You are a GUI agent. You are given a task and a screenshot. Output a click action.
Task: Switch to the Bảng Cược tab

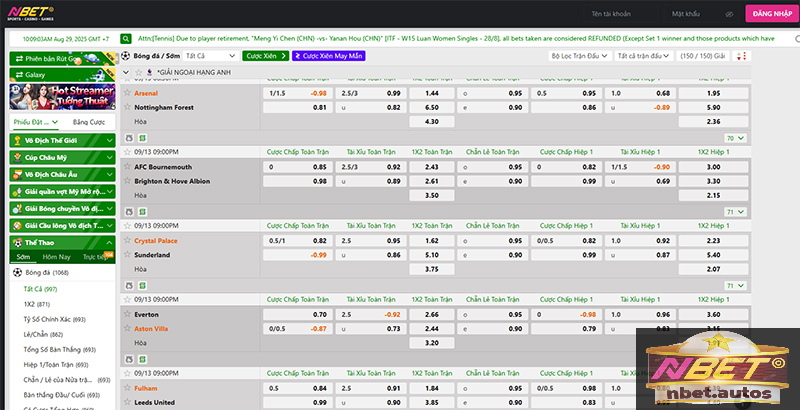(89, 122)
